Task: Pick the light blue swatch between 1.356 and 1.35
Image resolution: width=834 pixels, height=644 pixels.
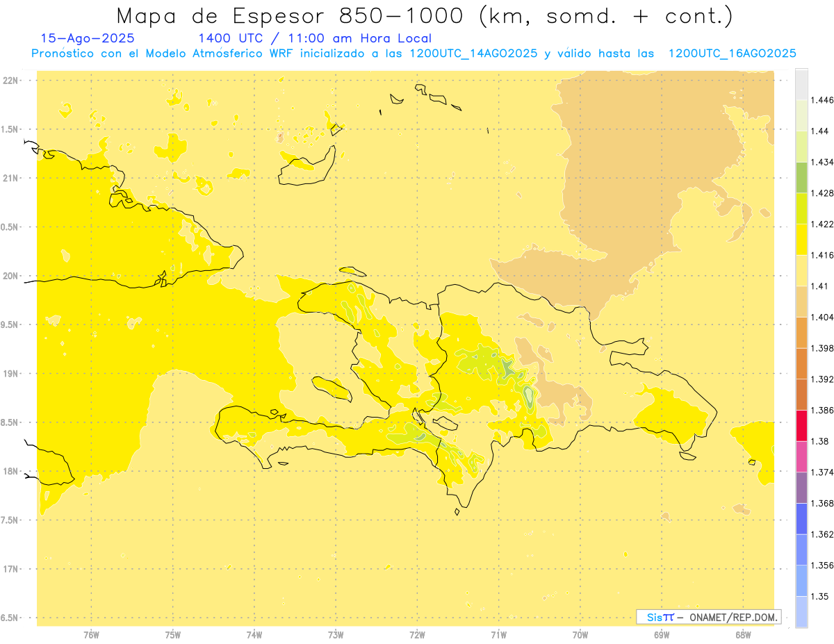Action: [801, 581]
